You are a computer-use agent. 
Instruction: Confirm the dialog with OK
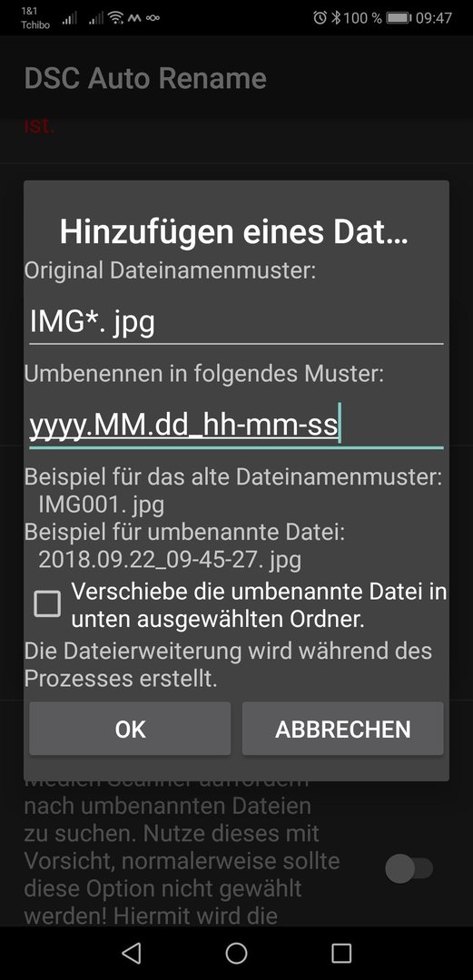(x=130, y=729)
